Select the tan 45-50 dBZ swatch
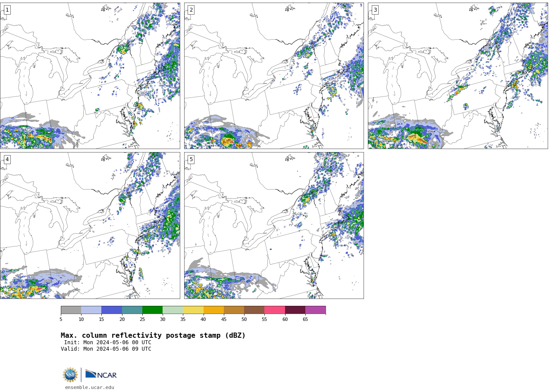Viewport: 552px width, 392px height. coord(234,310)
